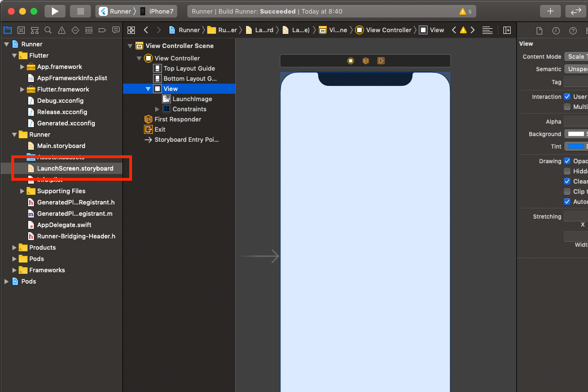The image size is (588, 392).
Task: Toggle the User interaction checkbox
Action: (x=567, y=97)
